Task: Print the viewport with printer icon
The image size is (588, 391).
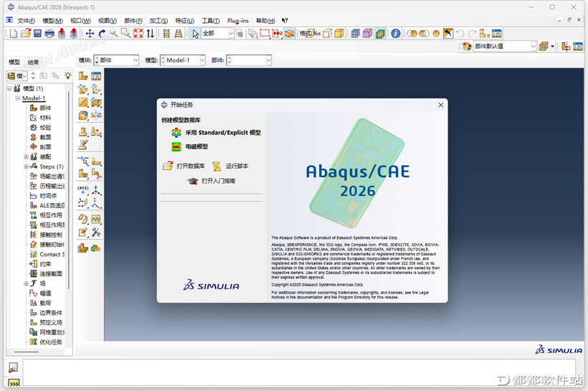Action: pos(49,34)
